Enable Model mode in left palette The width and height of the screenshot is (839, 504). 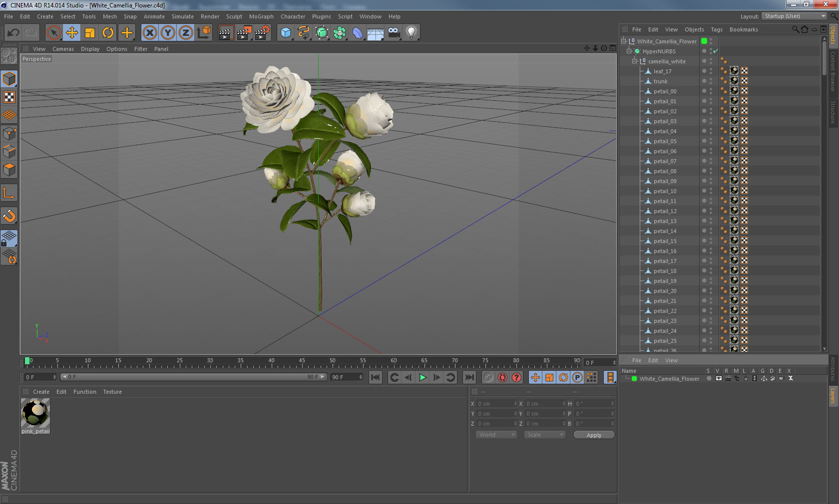[9, 79]
